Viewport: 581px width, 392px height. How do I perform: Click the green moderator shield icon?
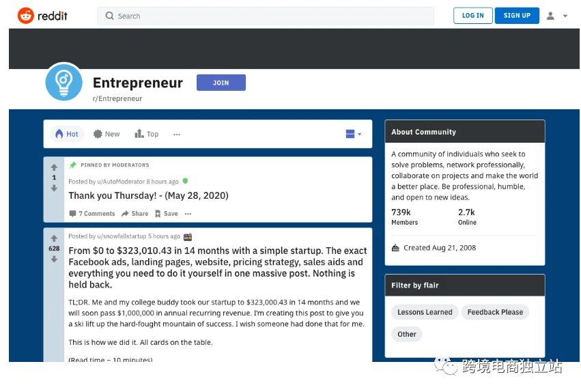(x=185, y=181)
